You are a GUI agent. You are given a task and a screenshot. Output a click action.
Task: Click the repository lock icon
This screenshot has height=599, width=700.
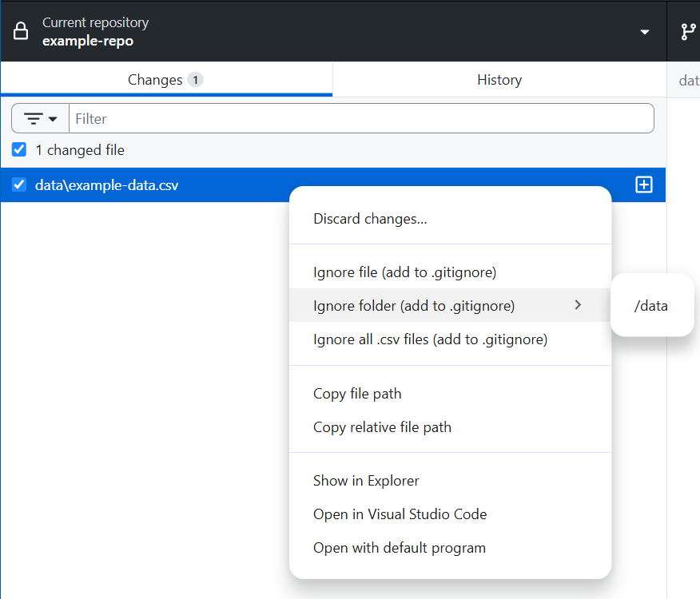click(x=22, y=32)
